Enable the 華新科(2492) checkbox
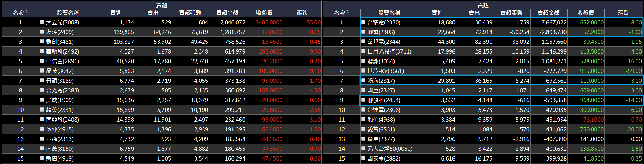This screenshot has height=164, width=644. click(x=42, y=51)
